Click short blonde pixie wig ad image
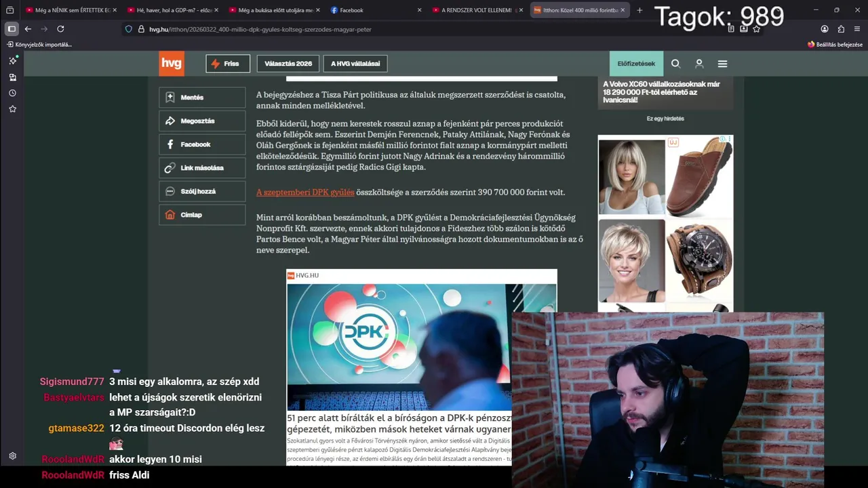 point(632,260)
